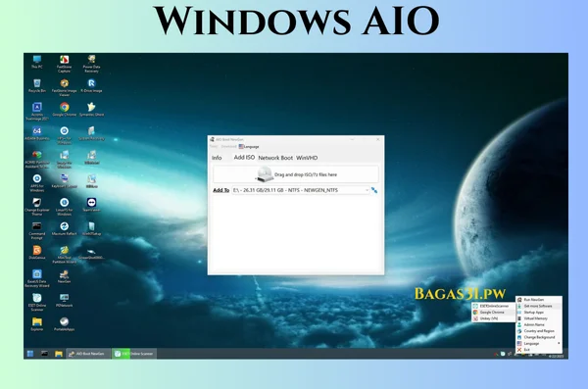Open the Windows Start button
The height and width of the screenshot is (389, 588).
[x=30, y=354]
